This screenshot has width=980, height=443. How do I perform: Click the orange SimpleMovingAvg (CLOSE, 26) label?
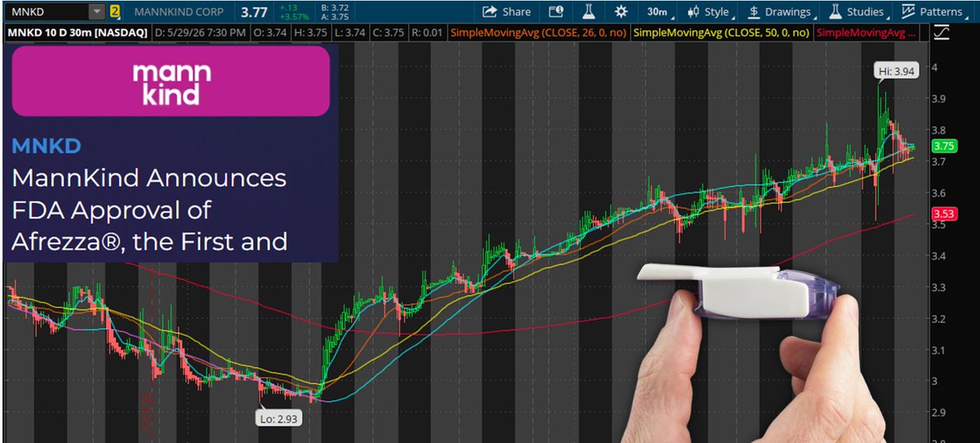539,33
